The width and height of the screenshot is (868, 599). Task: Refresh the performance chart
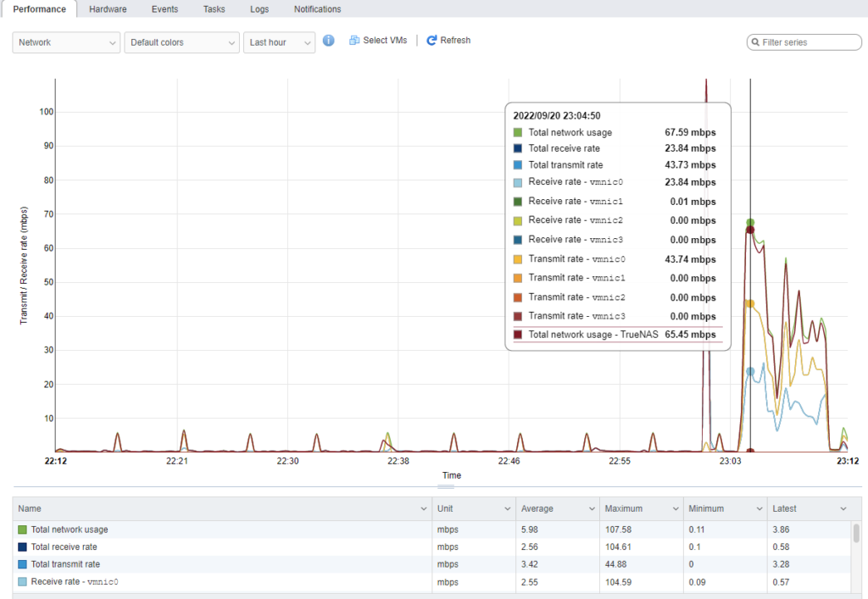tap(448, 39)
